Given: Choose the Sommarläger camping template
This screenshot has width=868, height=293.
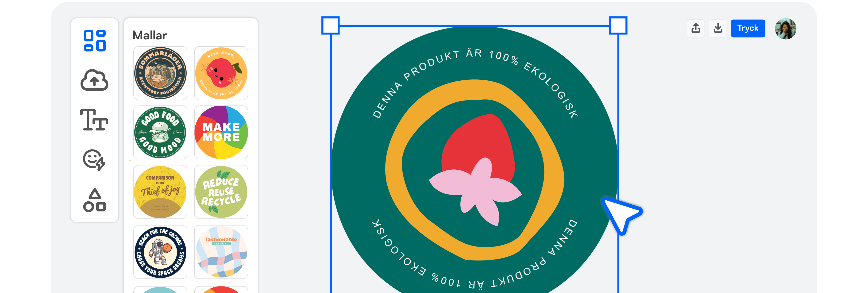Looking at the screenshot, I should 160,73.
